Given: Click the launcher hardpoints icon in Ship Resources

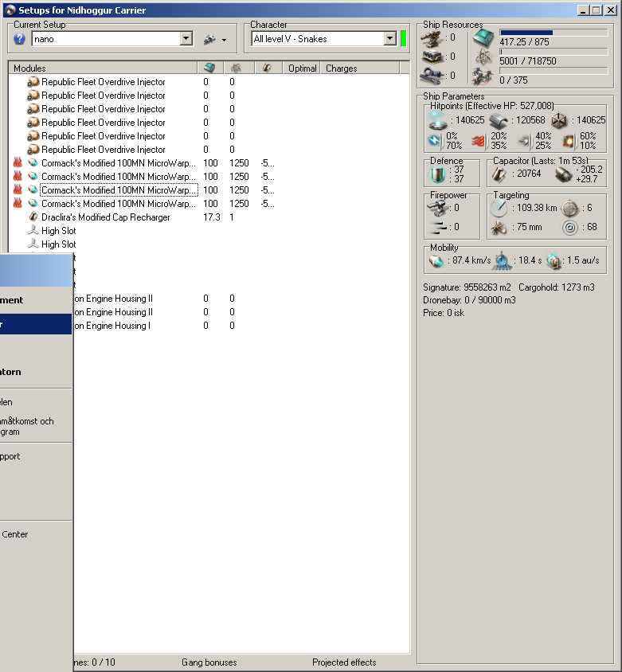Looking at the screenshot, I should point(432,57).
